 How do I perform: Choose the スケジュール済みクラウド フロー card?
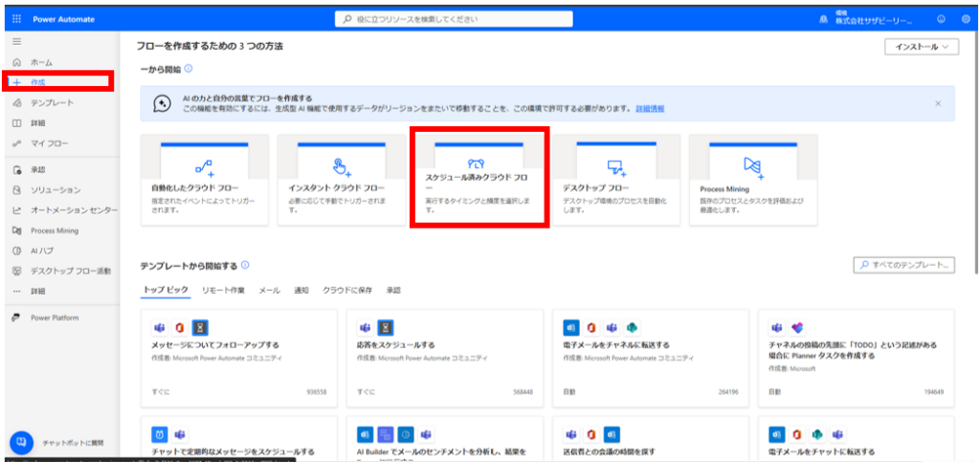pyautogui.click(x=479, y=180)
